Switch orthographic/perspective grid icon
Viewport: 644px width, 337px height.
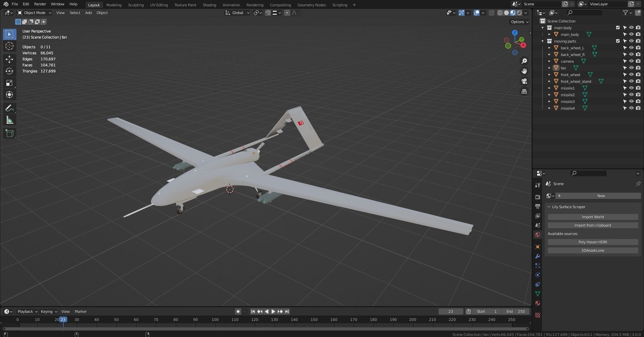(x=524, y=91)
